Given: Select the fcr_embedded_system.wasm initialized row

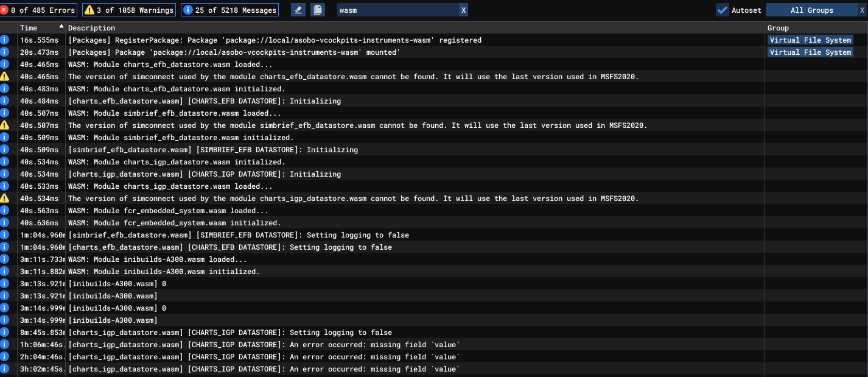Looking at the screenshot, I should 434,222.
